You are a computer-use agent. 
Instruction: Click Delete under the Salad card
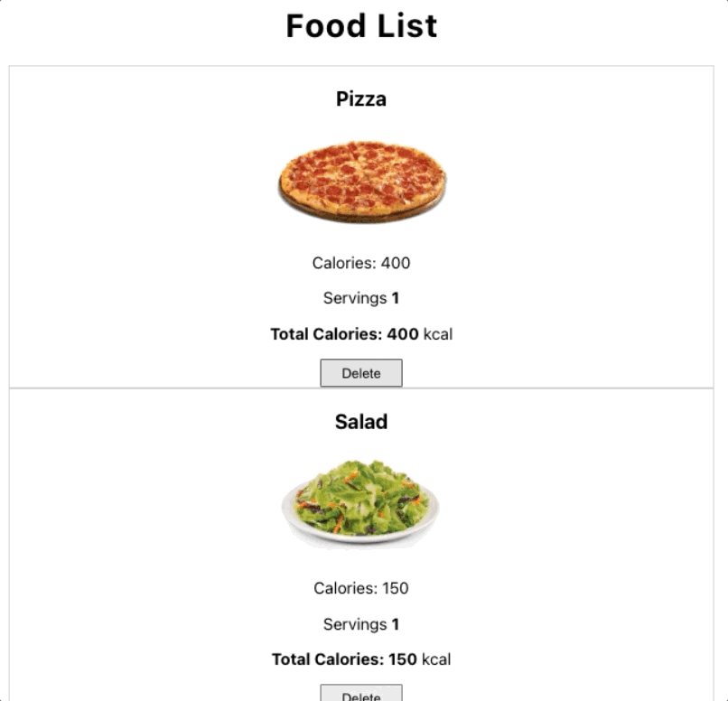(x=360, y=696)
